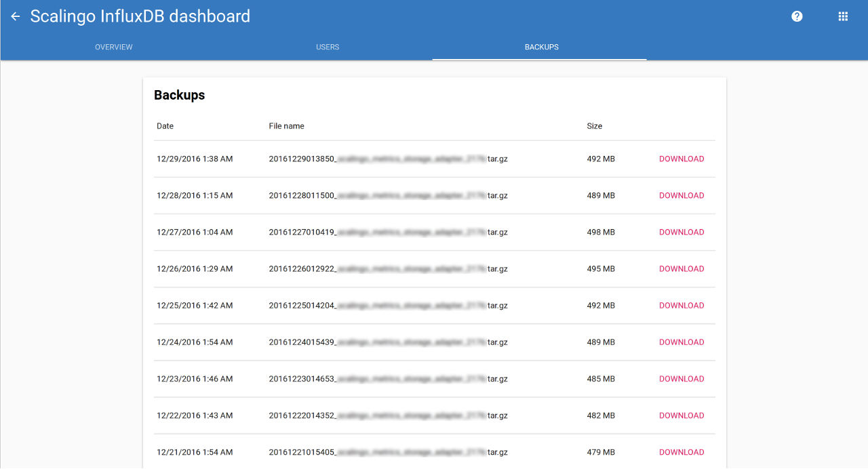
Task: Download the 12/22/2016 1:43 AM backup
Action: (682, 415)
